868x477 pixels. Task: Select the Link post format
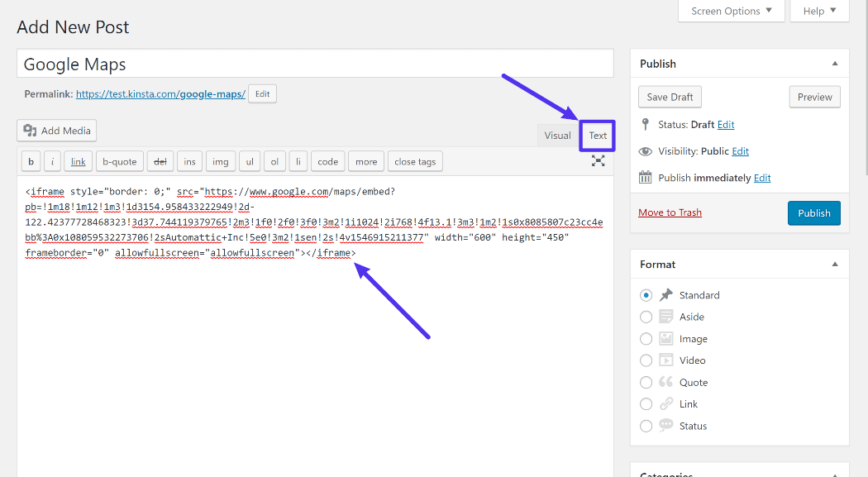(646, 403)
